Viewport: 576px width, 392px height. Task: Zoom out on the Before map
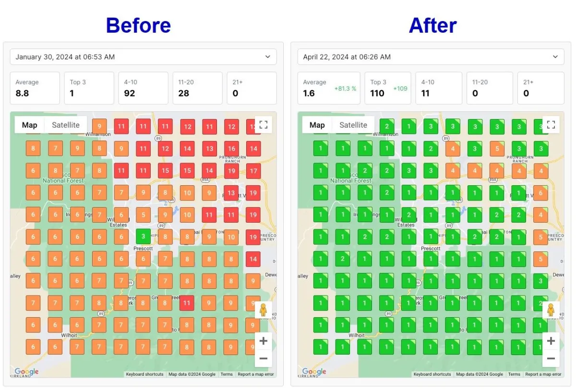tap(263, 358)
